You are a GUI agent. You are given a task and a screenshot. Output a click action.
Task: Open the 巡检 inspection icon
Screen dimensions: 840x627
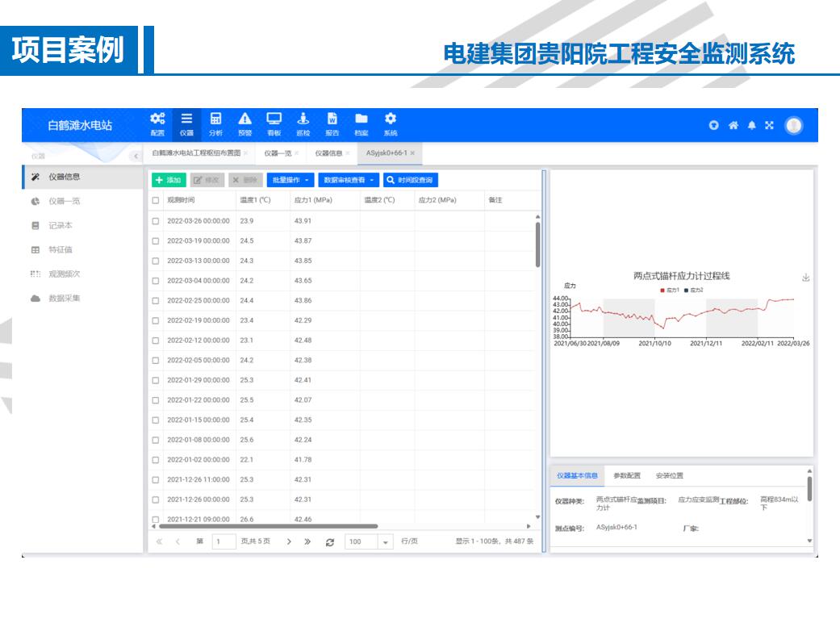303,124
